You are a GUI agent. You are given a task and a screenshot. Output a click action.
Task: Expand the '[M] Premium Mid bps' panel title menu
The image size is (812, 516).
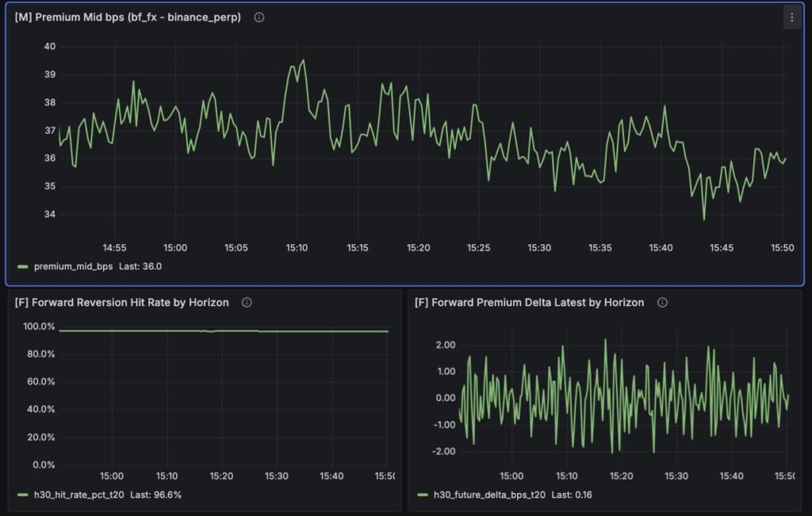coord(128,17)
